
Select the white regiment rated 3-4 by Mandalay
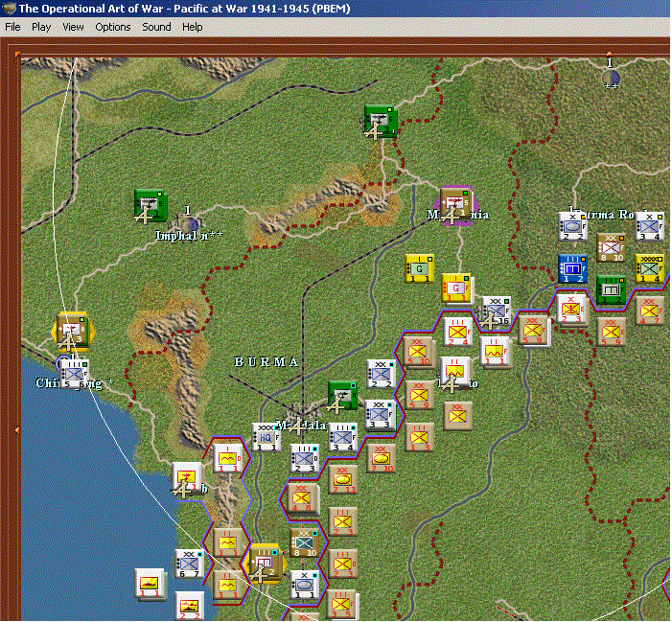click(342, 437)
